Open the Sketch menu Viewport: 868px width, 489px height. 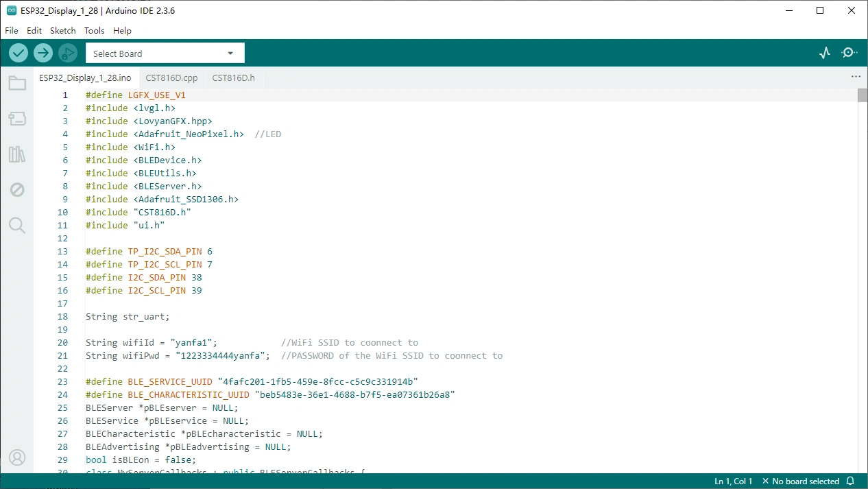pyautogui.click(x=63, y=31)
